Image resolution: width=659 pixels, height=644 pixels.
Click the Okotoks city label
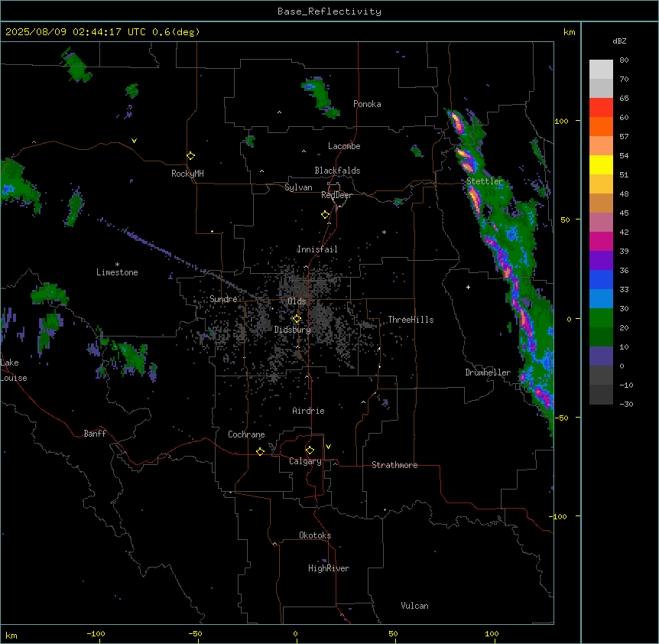click(x=315, y=535)
